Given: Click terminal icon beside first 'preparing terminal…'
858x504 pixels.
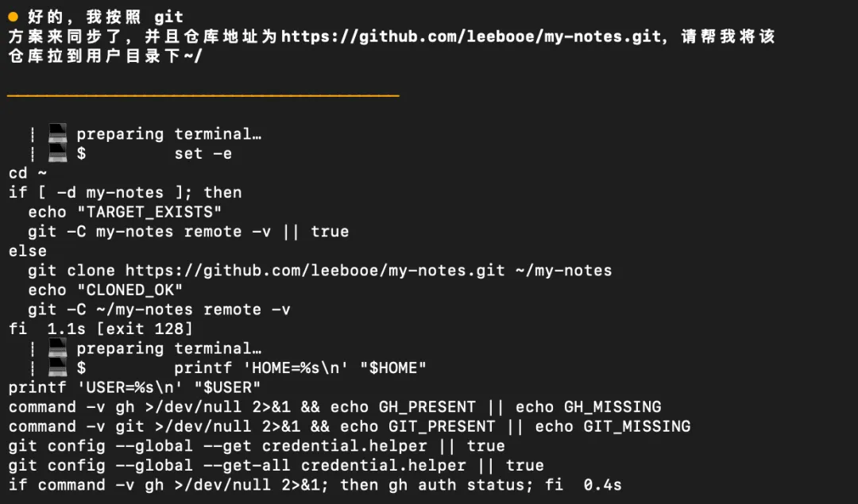Looking at the screenshot, I should click(57, 133).
